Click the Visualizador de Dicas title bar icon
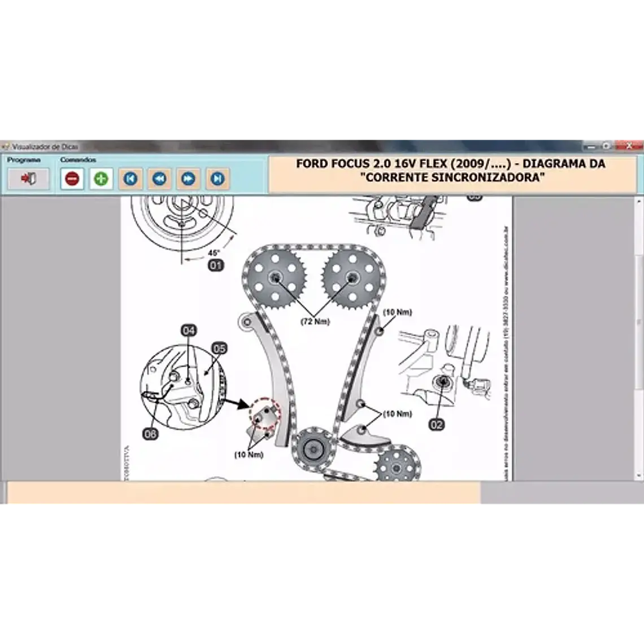Viewport: 644px width, 644px height. [5, 147]
